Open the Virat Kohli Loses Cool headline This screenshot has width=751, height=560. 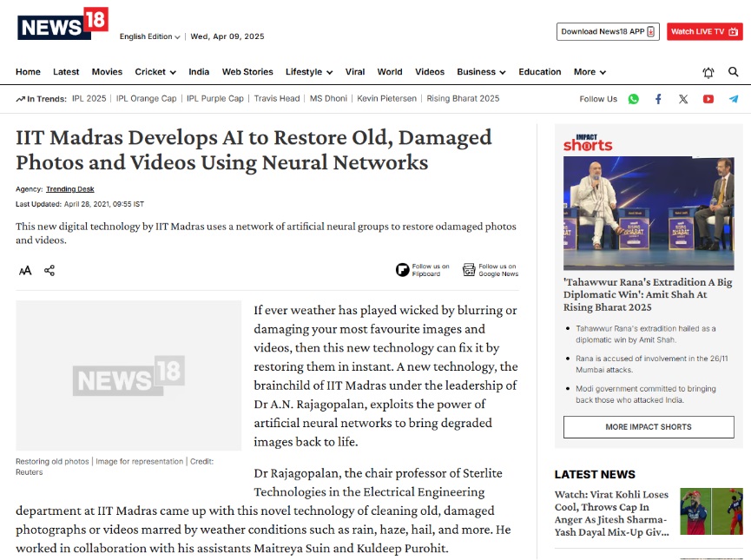611,513
